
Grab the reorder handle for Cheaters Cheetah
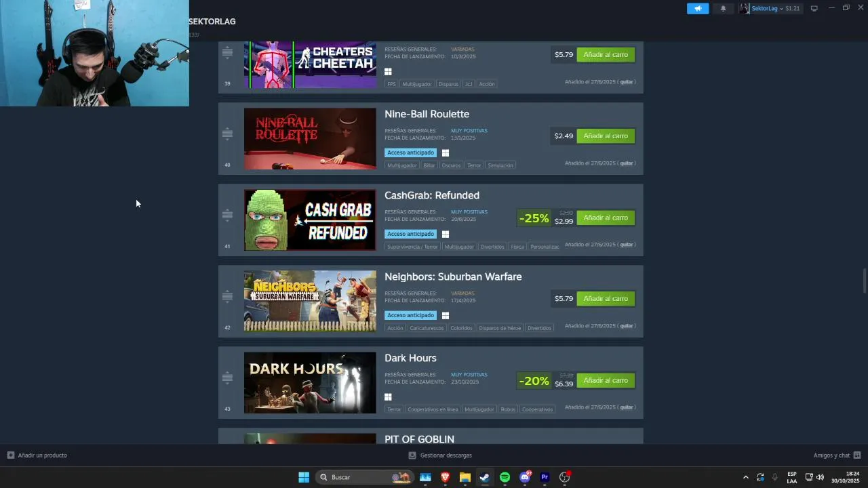click(x=227, y=52)
